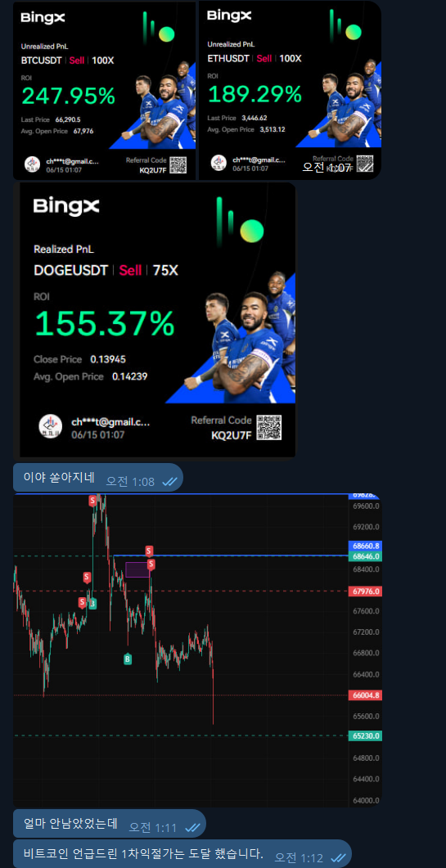Click the 155.37% ROI value

[x=104, y=324]
